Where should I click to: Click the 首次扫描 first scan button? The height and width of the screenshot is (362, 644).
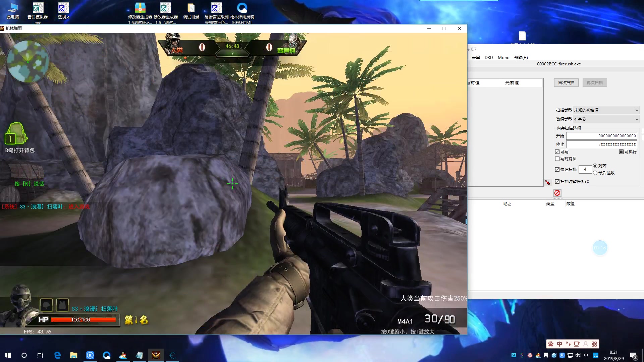[566, 83]
